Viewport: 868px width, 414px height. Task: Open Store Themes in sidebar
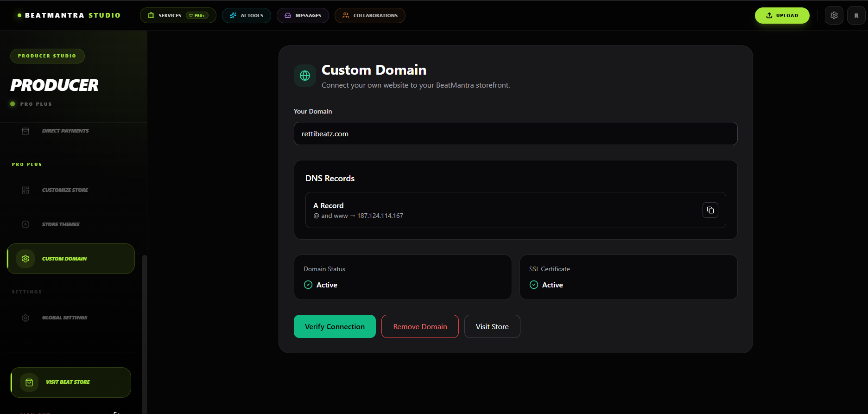point(70,224)
